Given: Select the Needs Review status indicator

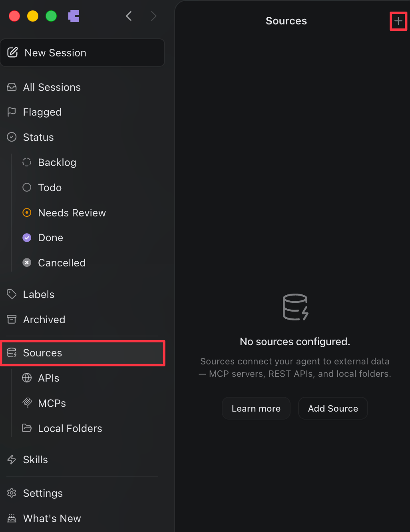Looking at the screenshot, I should [26, 212].
